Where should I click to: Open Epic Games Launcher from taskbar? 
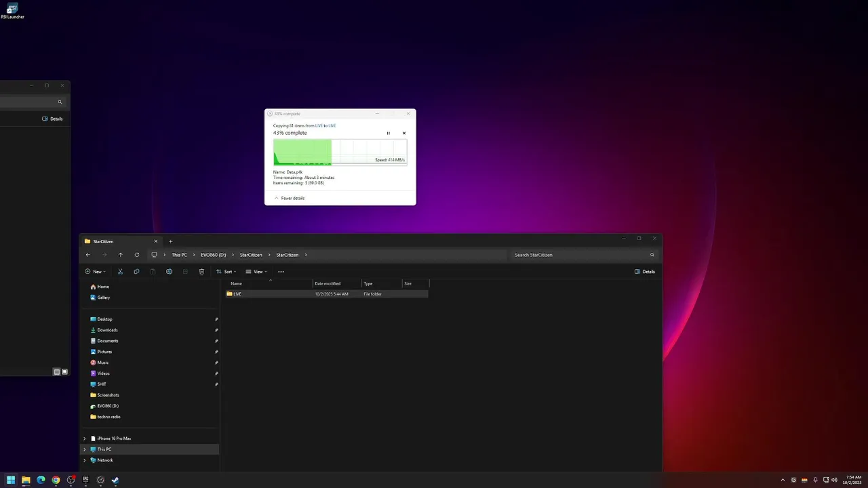point(85,480)
